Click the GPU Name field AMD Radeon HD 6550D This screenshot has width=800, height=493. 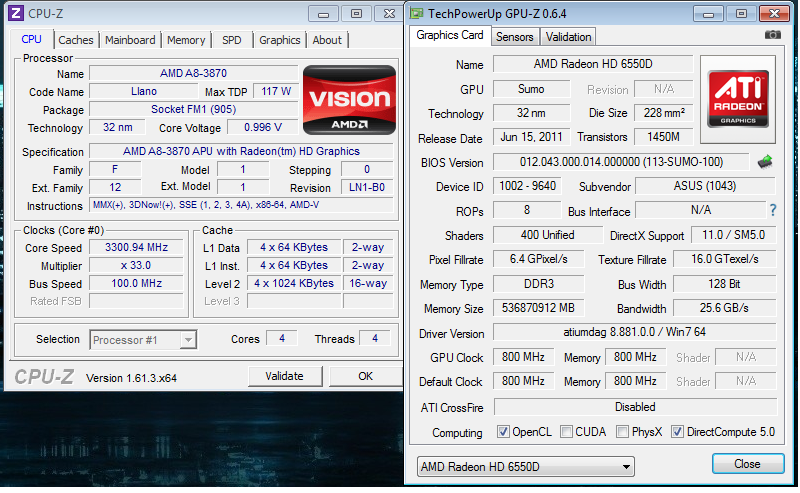coord(593,64)
